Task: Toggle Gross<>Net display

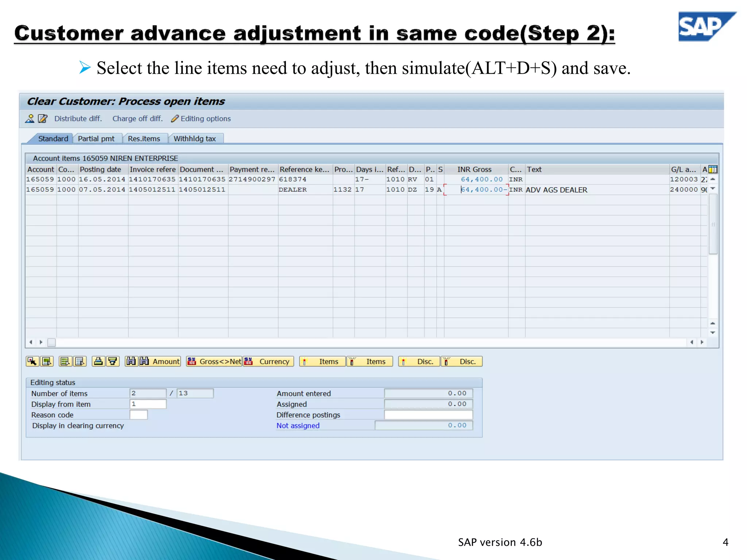Action: point(214,361)
